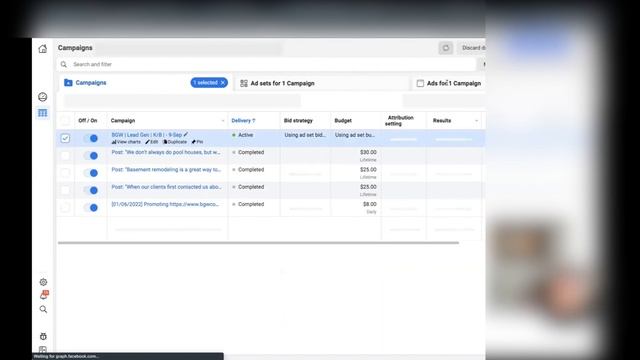640x360 pixels.
Task: Click the Off / On column header
Action: click(88, 120)
